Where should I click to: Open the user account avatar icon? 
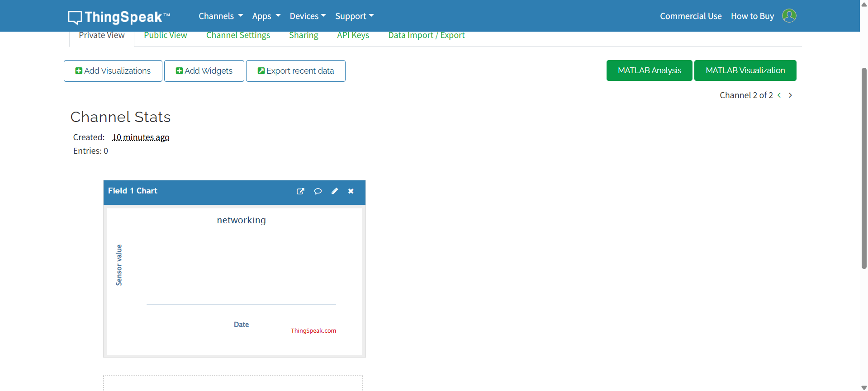[x=789, y=16]
